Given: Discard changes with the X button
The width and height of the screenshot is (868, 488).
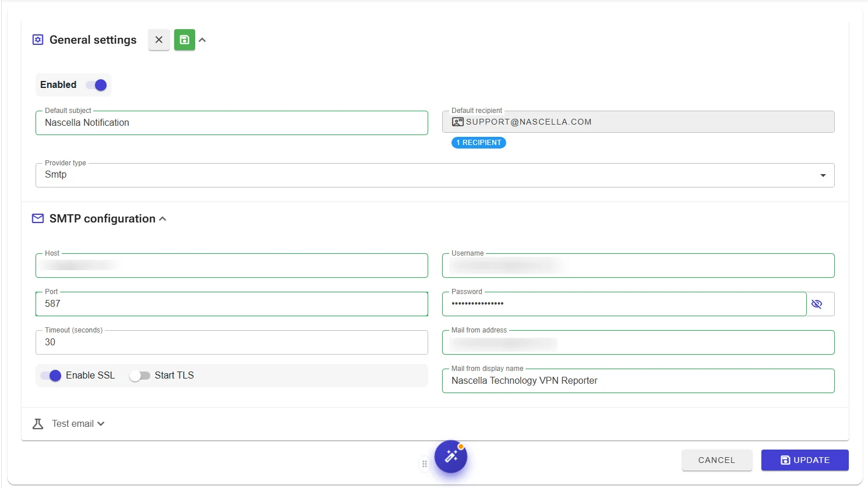Looking at the screenshot, I should 158,40.
